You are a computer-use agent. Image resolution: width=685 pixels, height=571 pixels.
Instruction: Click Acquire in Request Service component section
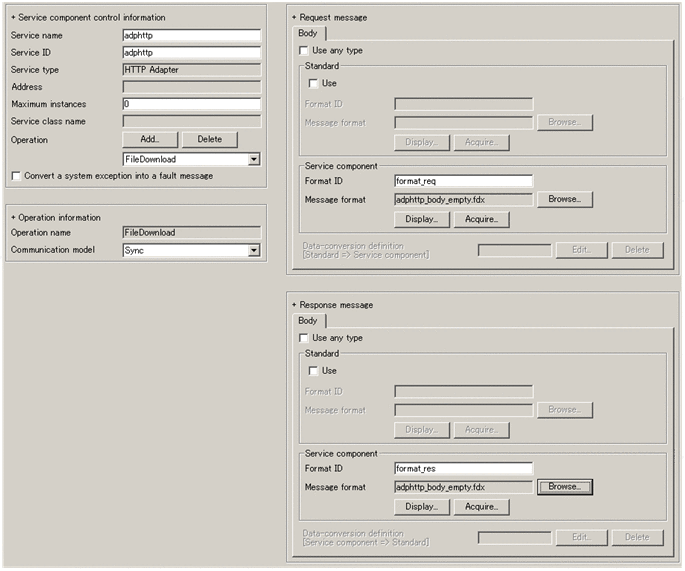click(481, 219)
